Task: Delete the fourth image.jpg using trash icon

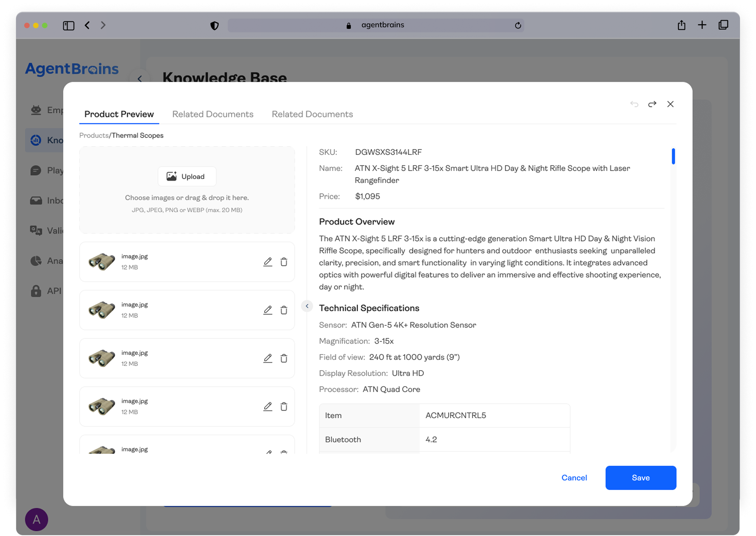Action: (x=284, y=406)
